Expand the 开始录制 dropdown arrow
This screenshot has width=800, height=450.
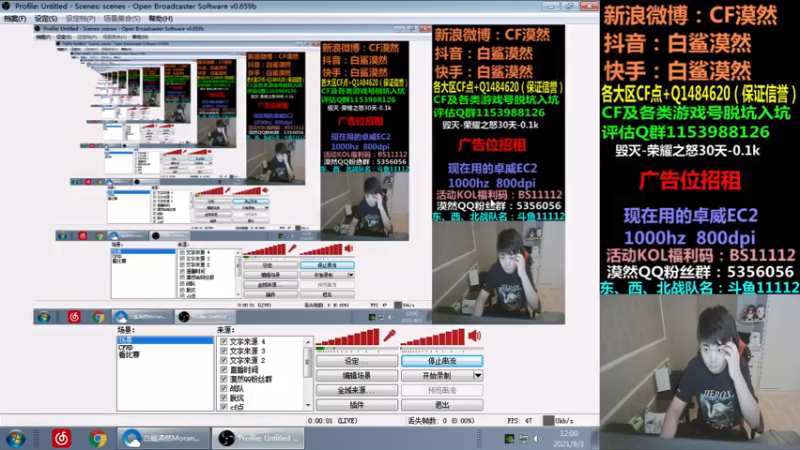click(x=478, y=376)
